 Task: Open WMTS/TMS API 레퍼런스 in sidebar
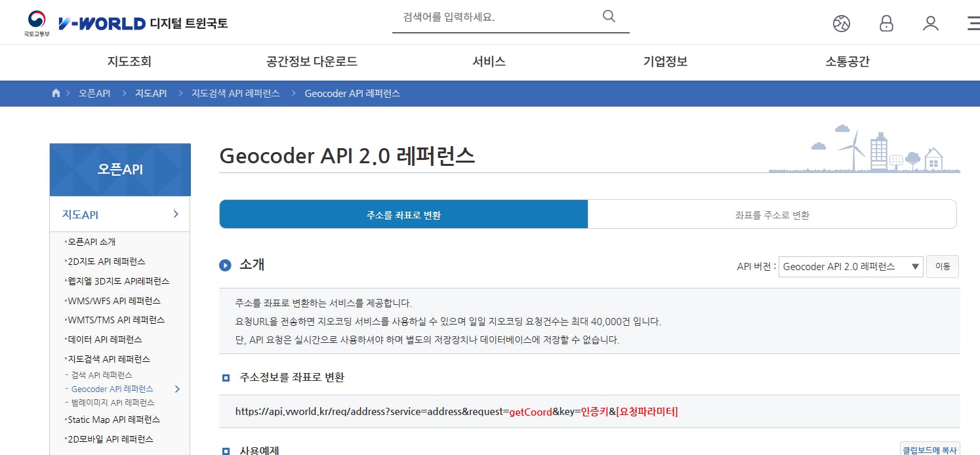click(x=115, y=320)
